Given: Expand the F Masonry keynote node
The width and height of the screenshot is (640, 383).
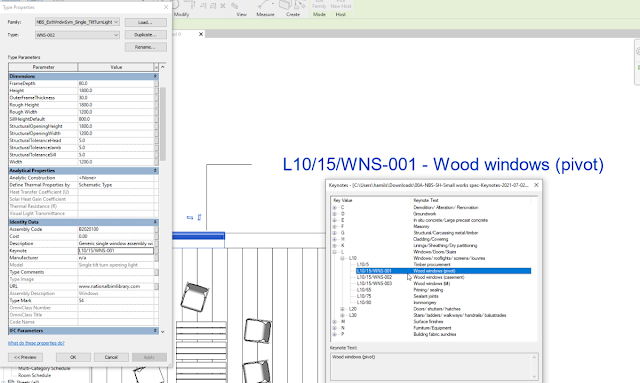Looking at the screenshot, I should pyautogui.click(x=335, y=227).
